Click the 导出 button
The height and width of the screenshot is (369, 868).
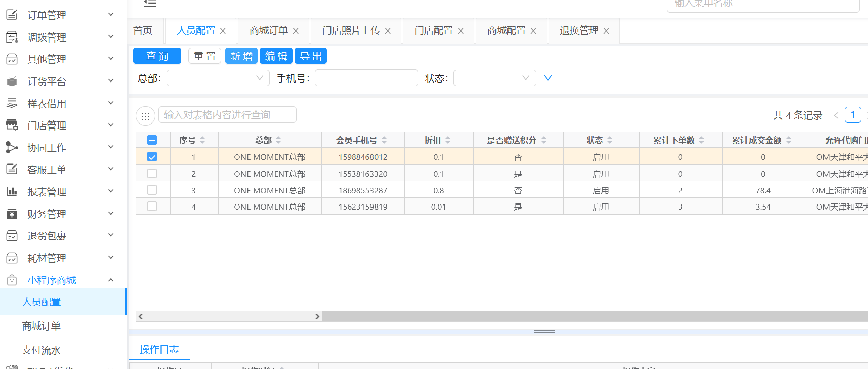pos(311,56)
